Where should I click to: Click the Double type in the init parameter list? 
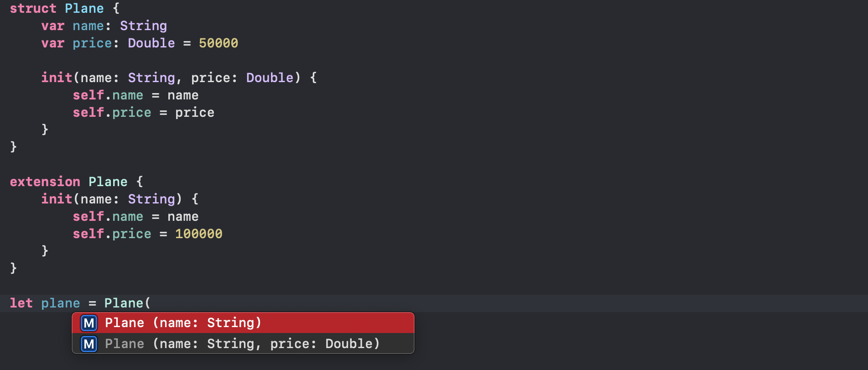pyautogui.click(x=269, y=78)
